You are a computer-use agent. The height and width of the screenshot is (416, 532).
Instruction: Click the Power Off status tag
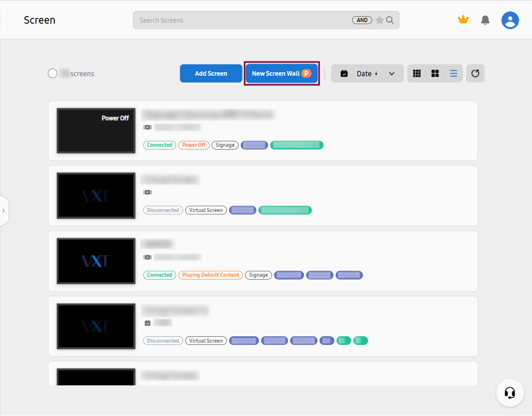(x=194, y=145)
